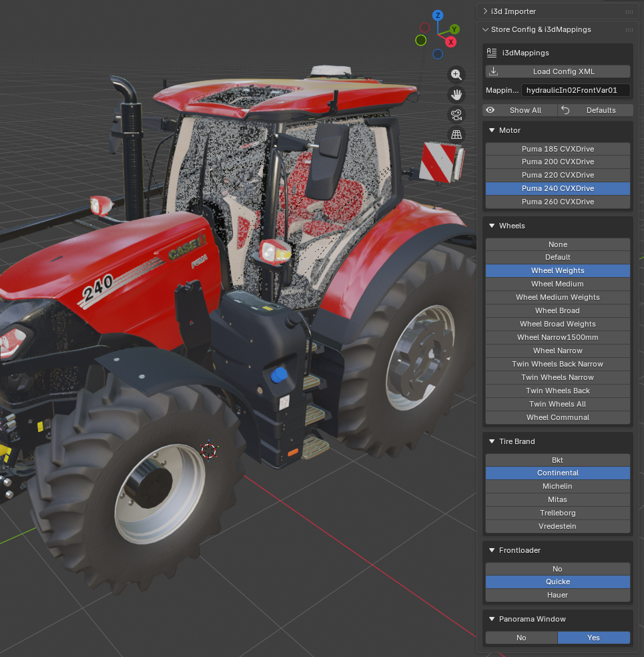The height and width of the screenshot is (657, 644).
Task: Click the Show All button
Action: click(521, 110)
